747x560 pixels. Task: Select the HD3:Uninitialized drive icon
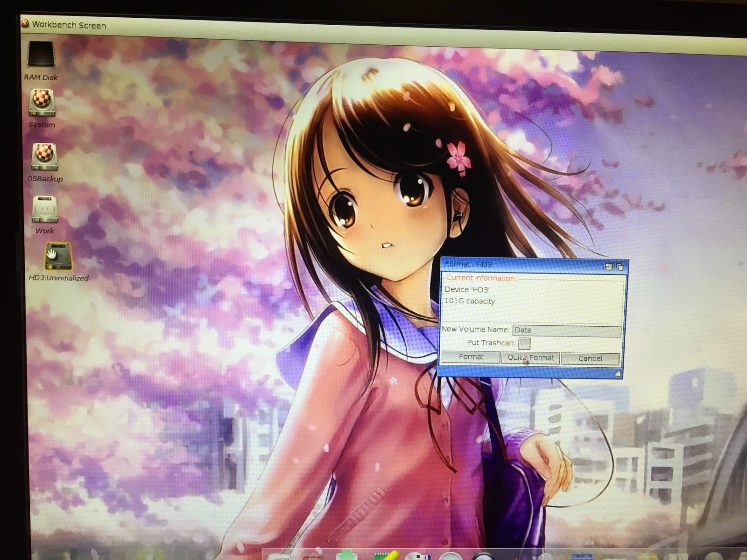[x=58, y=256]
